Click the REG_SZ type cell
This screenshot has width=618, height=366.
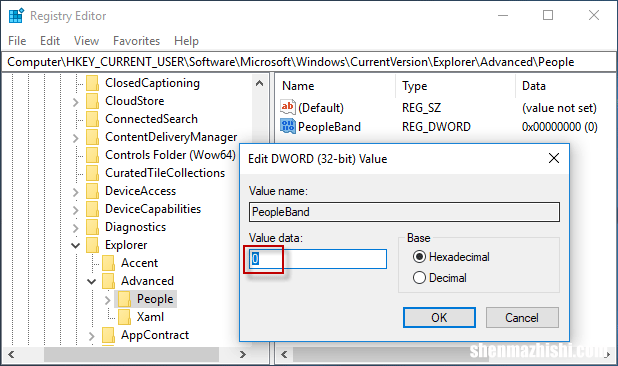(421, 108)
